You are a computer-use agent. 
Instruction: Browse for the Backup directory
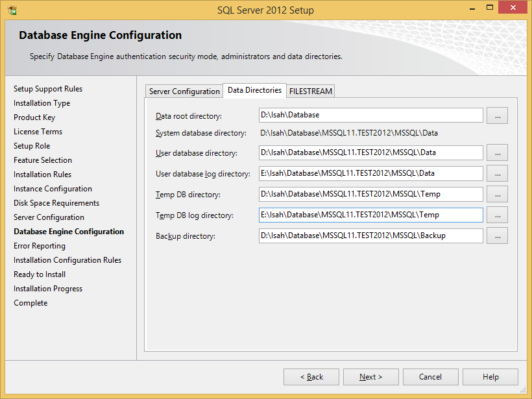pos(497,236)
